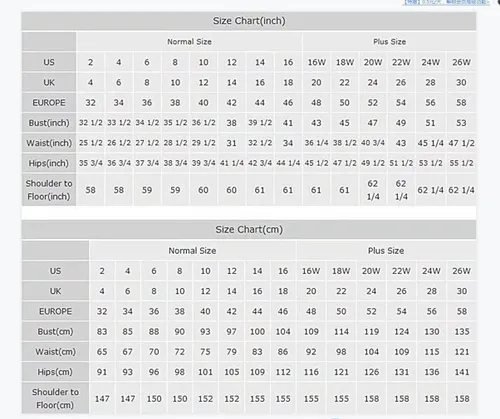This screenshot has width=500, height=419.
Task: Click the 47 1/2 waist value cell
Action: [462, 143]
